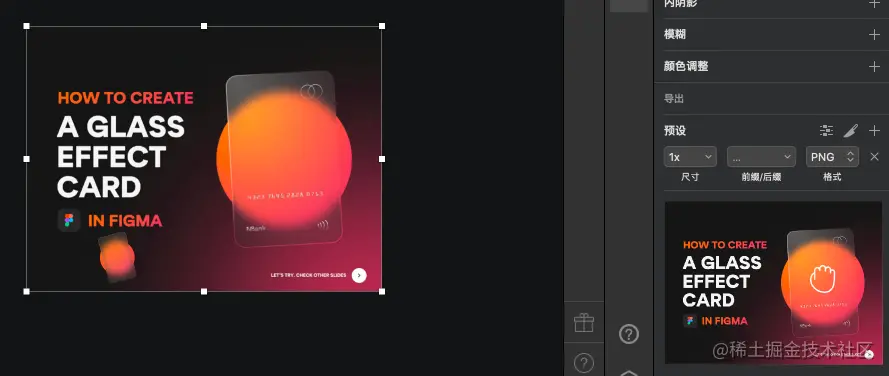Open the prefix/suffix dropdown showing ...
The width and height of the screenshot is (889, 376).
pos(761,157)
